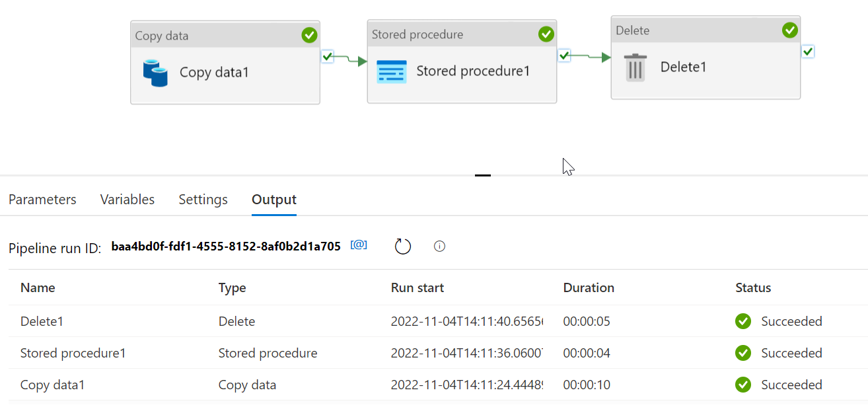Image resolution: width=868 pixels, height=417 pixels.
Task: Collapse the output panel using the minimize bar
Action: click(x=483, y=175)
